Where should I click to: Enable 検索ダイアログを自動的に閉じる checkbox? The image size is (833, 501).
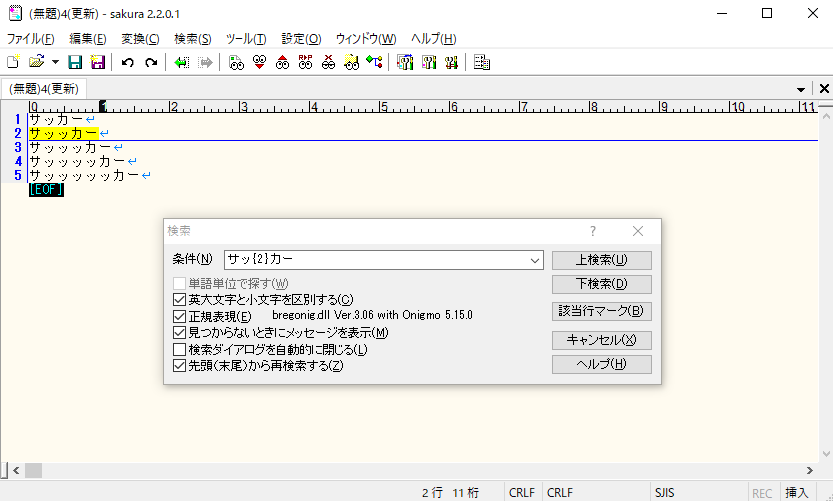point(180,349)
